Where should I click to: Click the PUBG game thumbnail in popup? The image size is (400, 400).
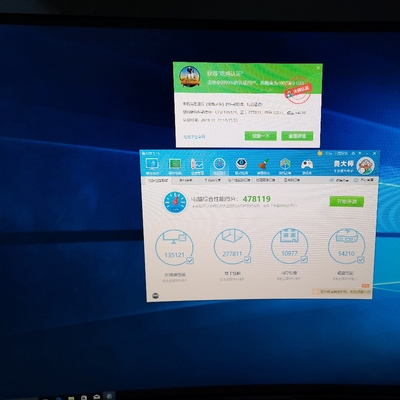pyautogui.click(x=190, y=77)
